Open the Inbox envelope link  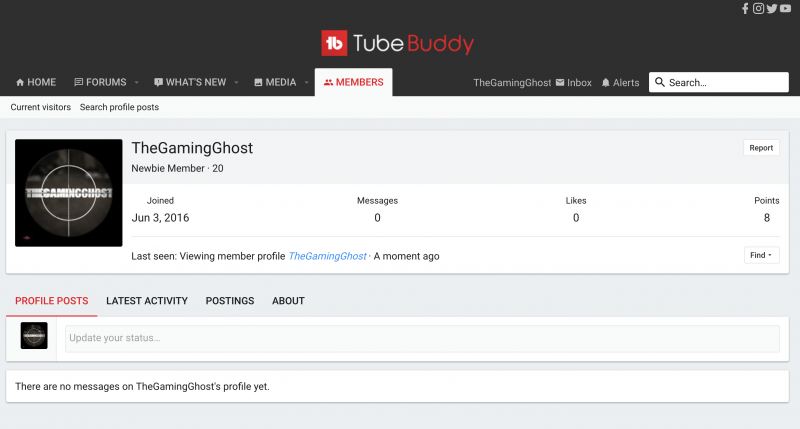click(x=573, y=83)
